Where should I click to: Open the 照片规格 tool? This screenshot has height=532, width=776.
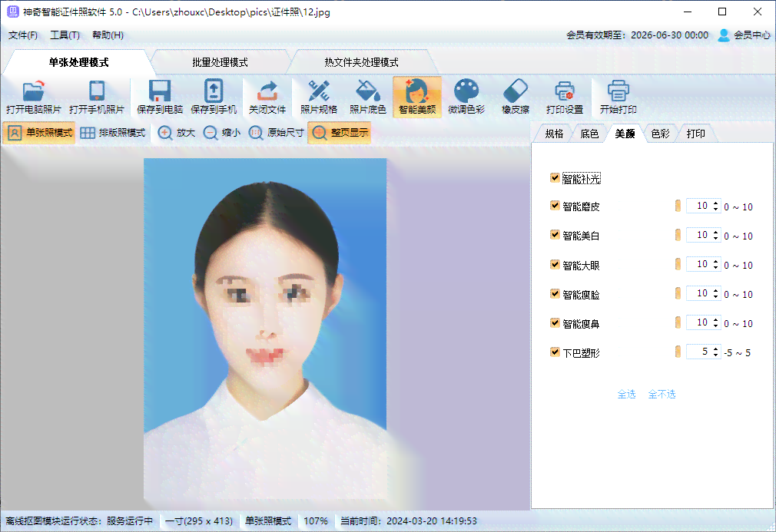(319, 97)
